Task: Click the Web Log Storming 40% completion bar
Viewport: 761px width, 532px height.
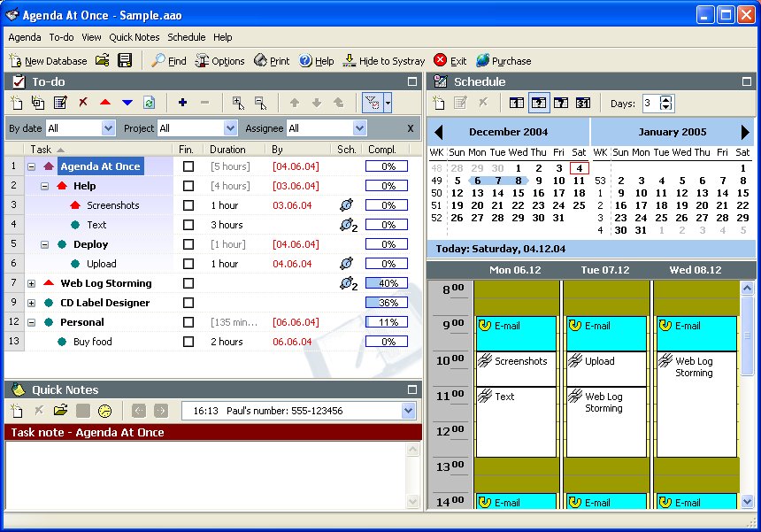Action: pyautogui.click(x=387, y=283)
